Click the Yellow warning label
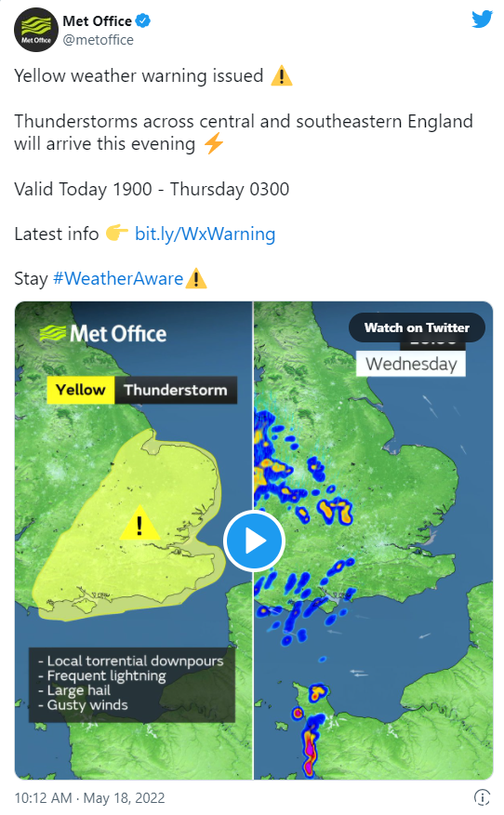The image size is (504, 815). tap(81, 390)
